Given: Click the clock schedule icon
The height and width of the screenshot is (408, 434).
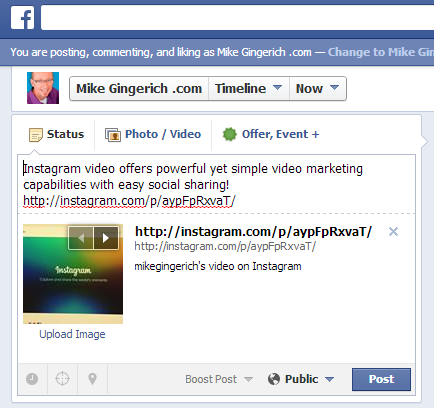Looking at the screenshot, I should [x=32, y=379].
